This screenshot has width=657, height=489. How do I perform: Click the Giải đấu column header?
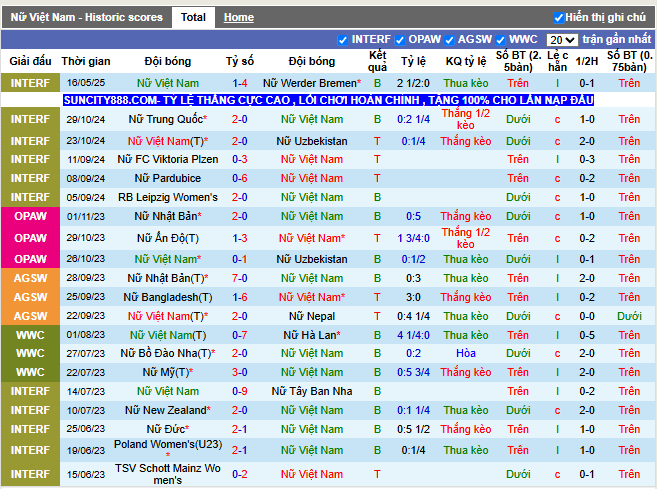[x=30, y=61]
